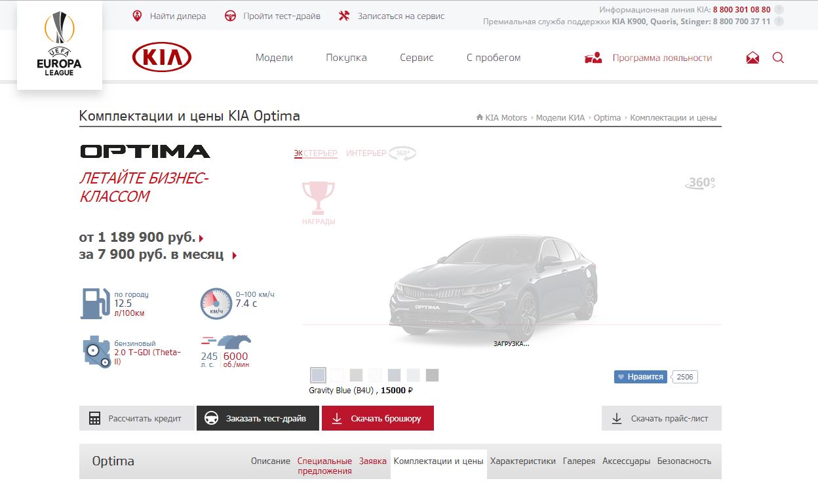Click the 2.0 T-GDI (Theta-II) engine link
The width and height of the screenshot is (818, 504).
[x=147, y=357]
